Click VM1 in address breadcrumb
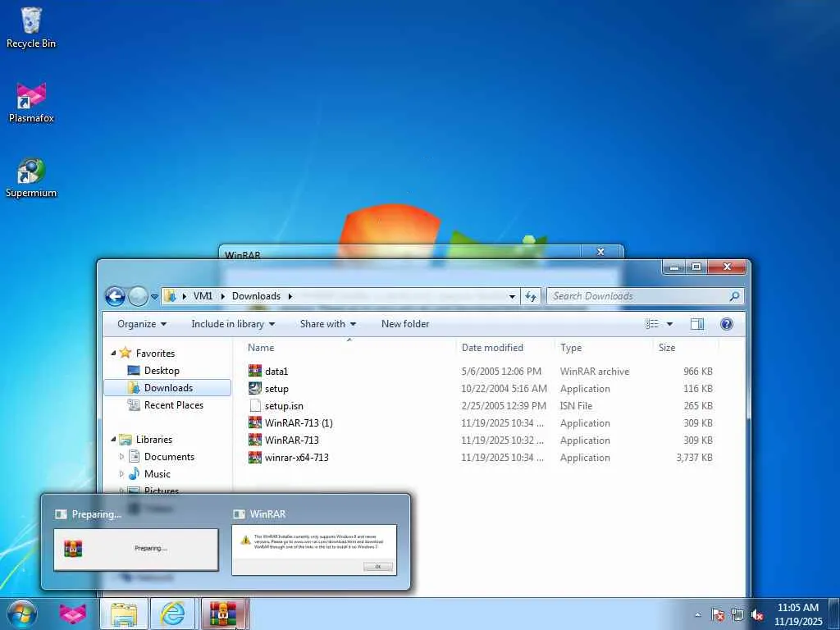The image size is (840, 630). (203, 295)
